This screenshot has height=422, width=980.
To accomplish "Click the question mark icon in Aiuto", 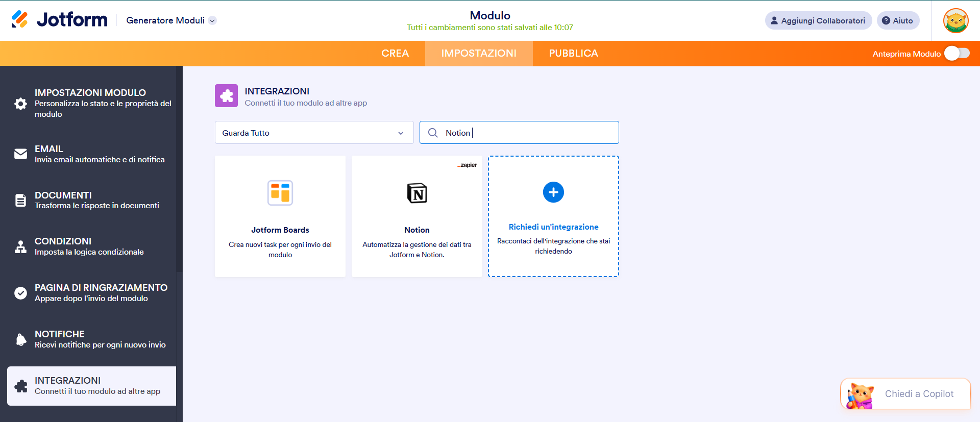I will click(886, 20).
